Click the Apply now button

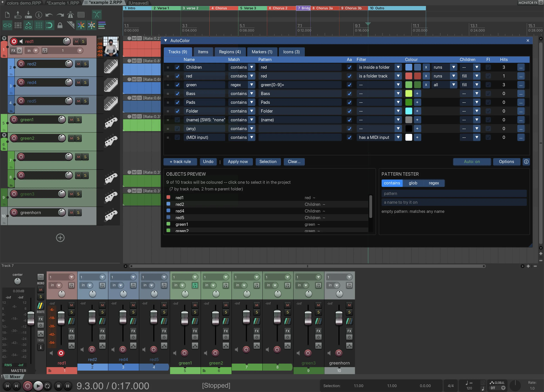pos(238,162)
